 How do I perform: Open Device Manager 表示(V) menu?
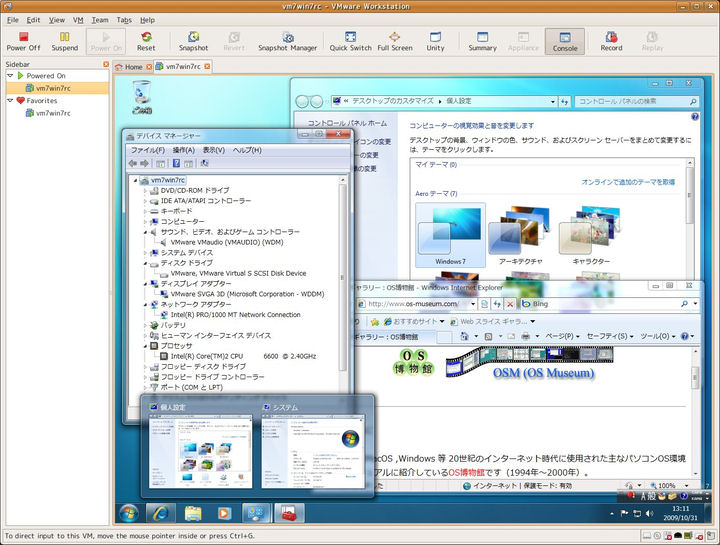[x=214, y=150]
